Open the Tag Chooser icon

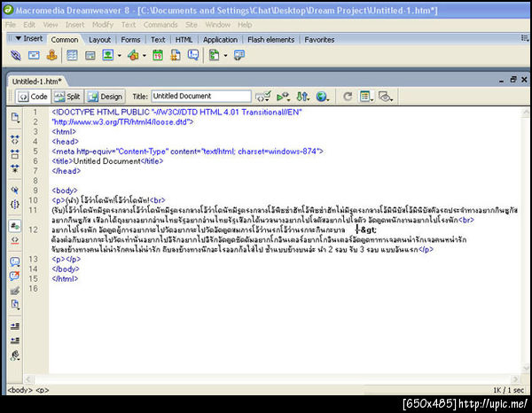(x=239, y=55)
